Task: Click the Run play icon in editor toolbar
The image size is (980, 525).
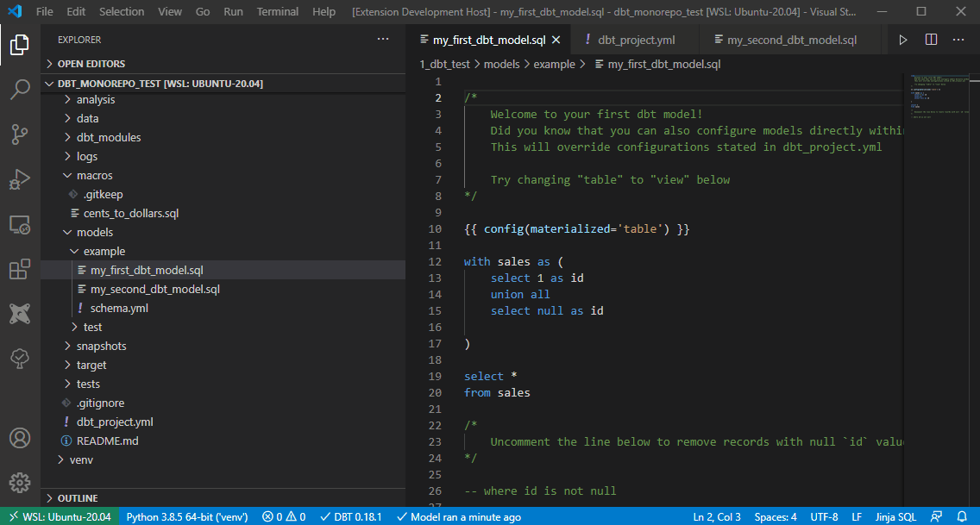Action: point(903,40)
